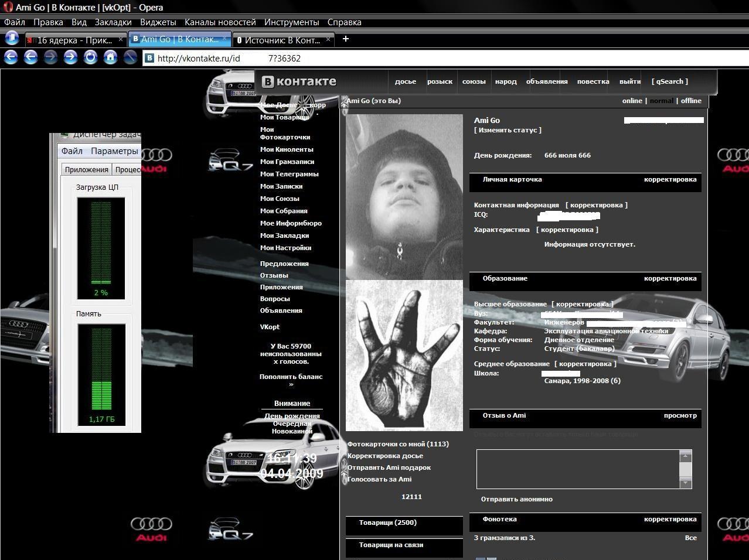749x560 pixels.
Task: Click the 'Пополнить баланс' link
Action: pyautogui.click(x=291, y=377)
